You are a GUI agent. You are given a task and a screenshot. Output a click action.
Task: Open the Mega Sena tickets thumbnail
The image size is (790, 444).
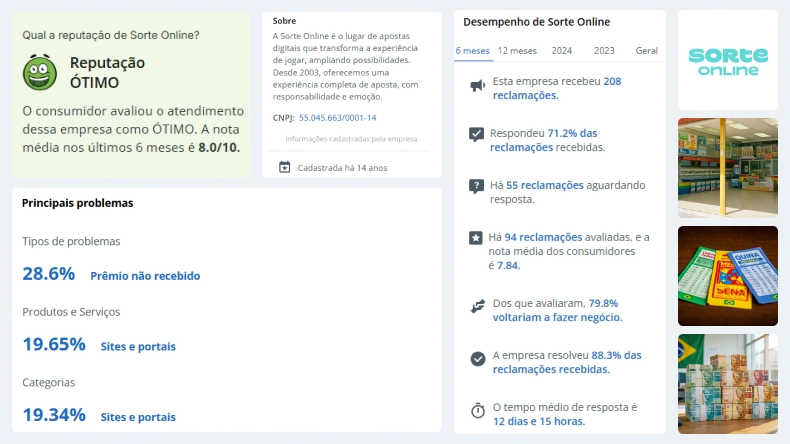click(727, 276)
